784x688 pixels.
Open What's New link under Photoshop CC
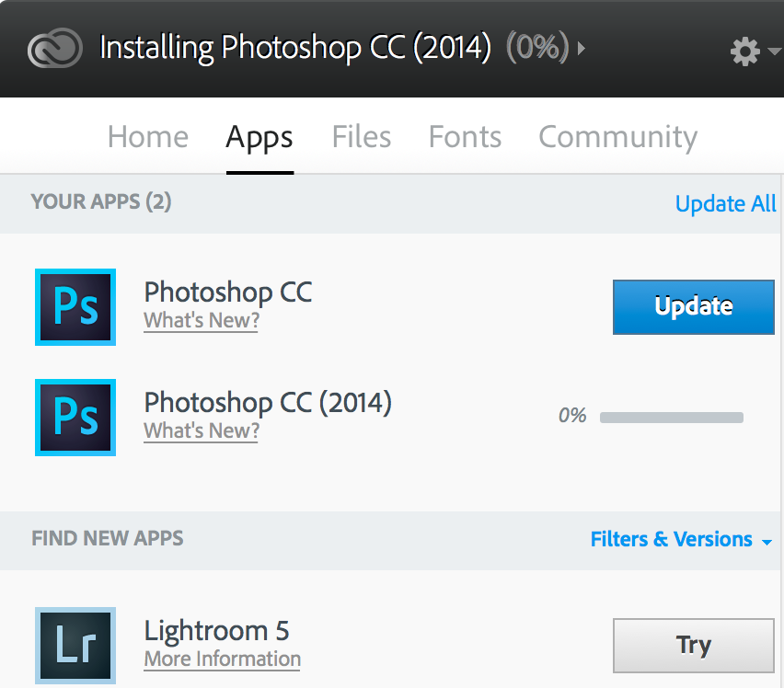click(202, 320)
